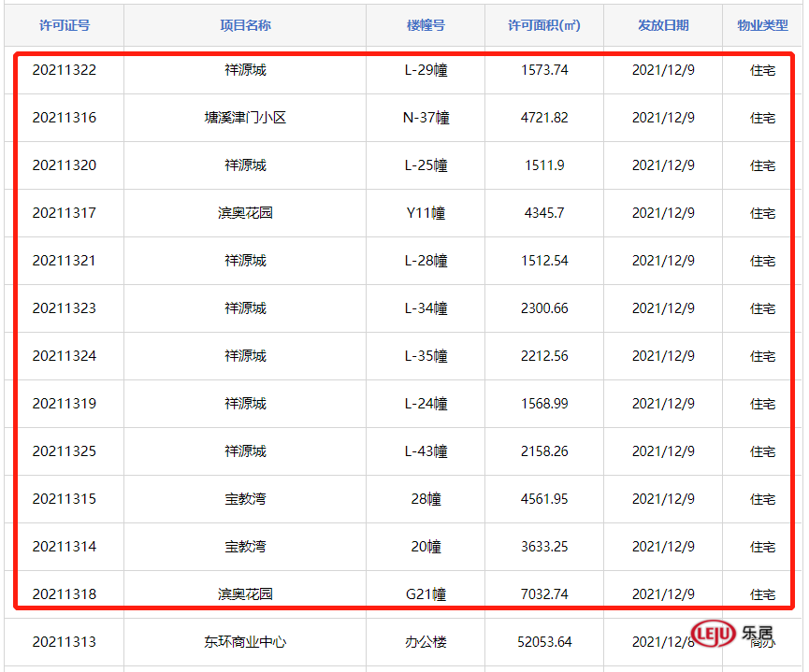Image resolution: width=809 pixels, height=672 pixels.
Task: Click 祥源城 in the L-43幢 row
Action: (x=245, y=451)
